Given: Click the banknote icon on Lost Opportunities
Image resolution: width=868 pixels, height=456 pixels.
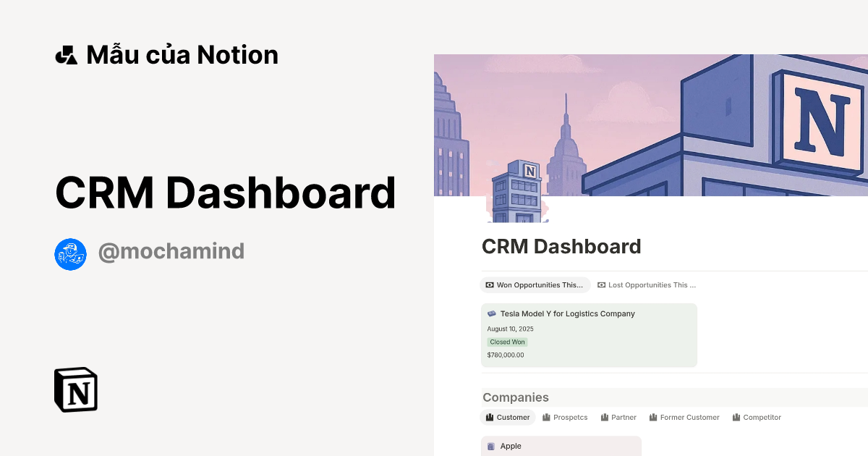Looking at the screenshot, I should coord(603,284).
